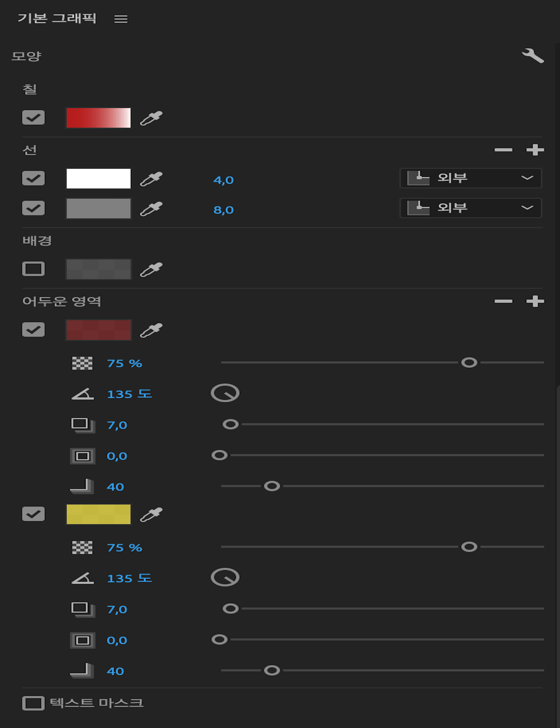Screen dimensions: 560x728
Task: Click first shadow opacity slider handle
Action: (469, 363)
